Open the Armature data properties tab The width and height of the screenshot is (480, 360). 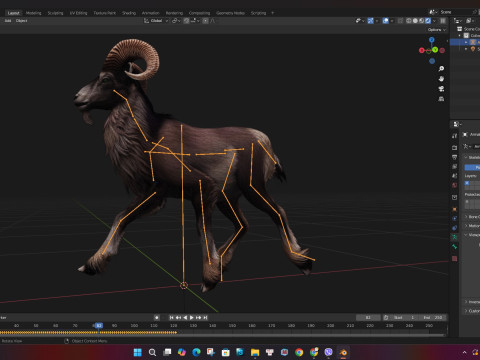tap(455, 237)
